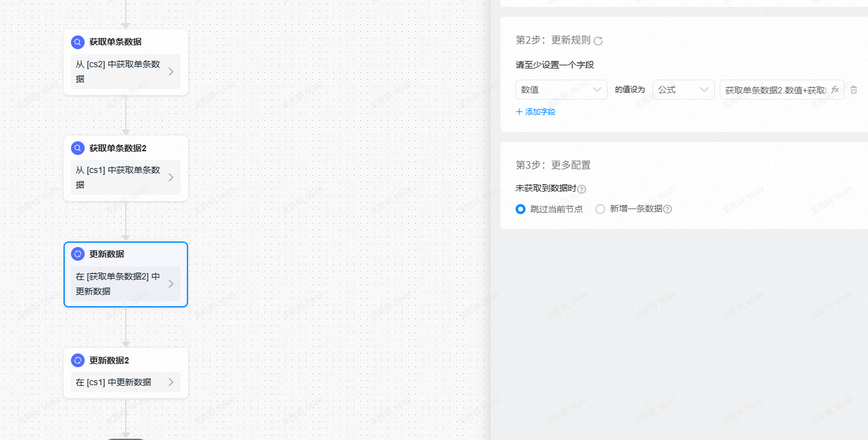
Task: Select the 获取单条数据 node title
Action: pos(115,42)
